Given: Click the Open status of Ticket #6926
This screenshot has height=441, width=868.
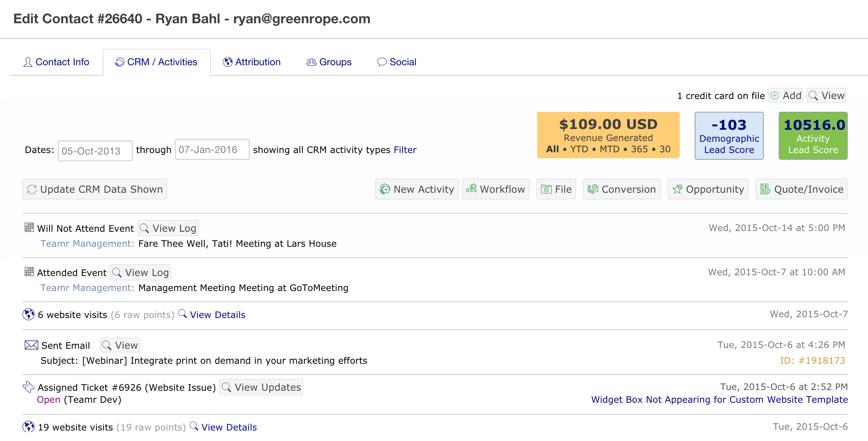Looking at the screenshot, I should (x=48, y=400).
